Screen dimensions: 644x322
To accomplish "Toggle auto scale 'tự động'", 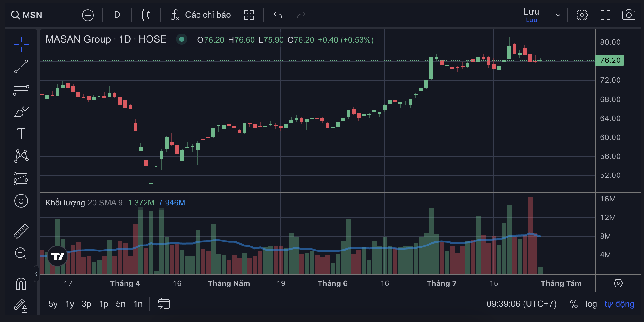I will [619, 304].
